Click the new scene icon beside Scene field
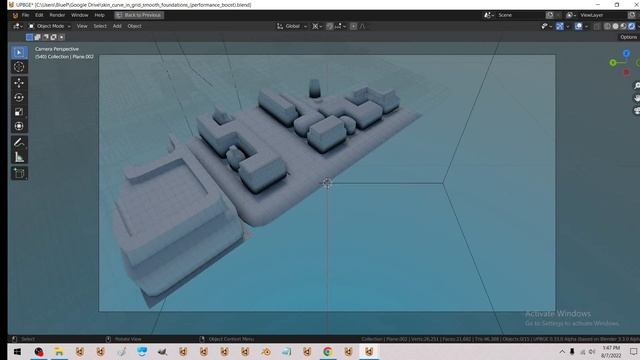 coord(550,15)
